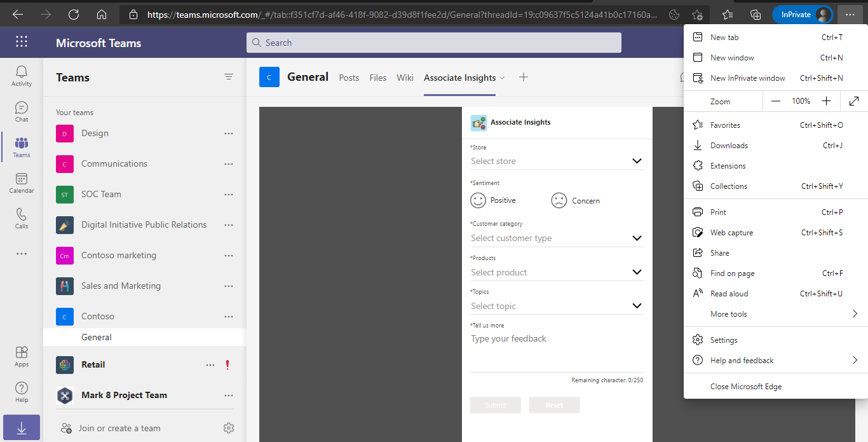Open the Apps icon in sidebar
868x442 pixels.
[x=22, y=356]
